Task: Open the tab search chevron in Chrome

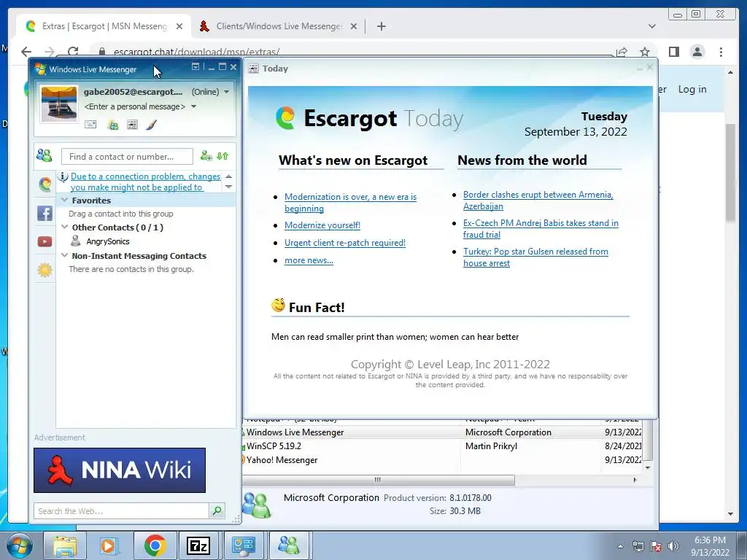Action: tap(652, 26)
